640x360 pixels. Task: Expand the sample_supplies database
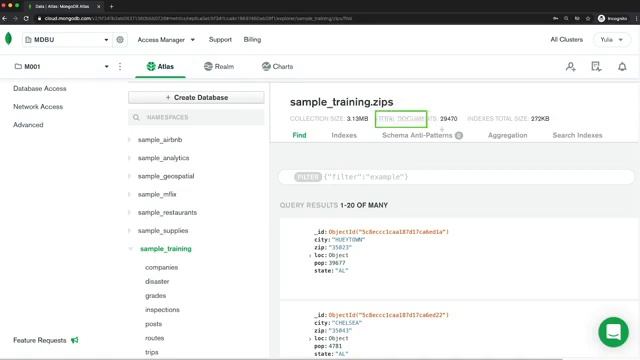(130, 231)
